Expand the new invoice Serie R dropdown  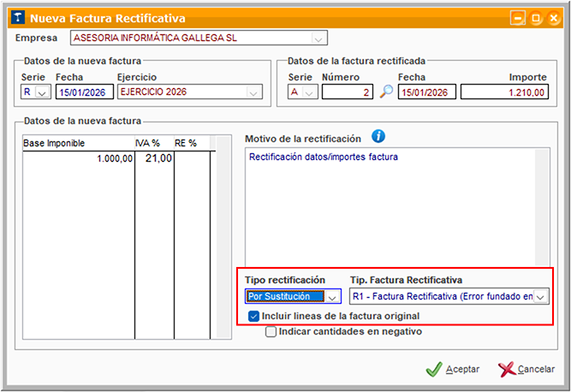[x=43, y=92]
